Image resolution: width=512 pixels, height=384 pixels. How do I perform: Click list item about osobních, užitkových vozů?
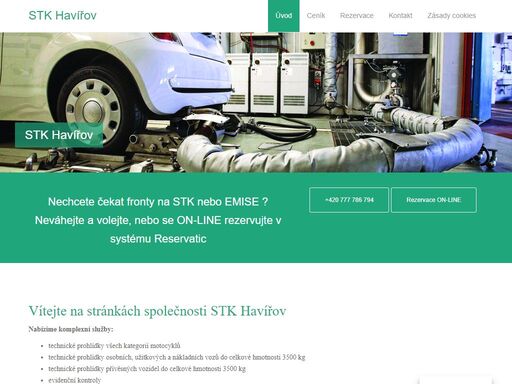point(177,357)
